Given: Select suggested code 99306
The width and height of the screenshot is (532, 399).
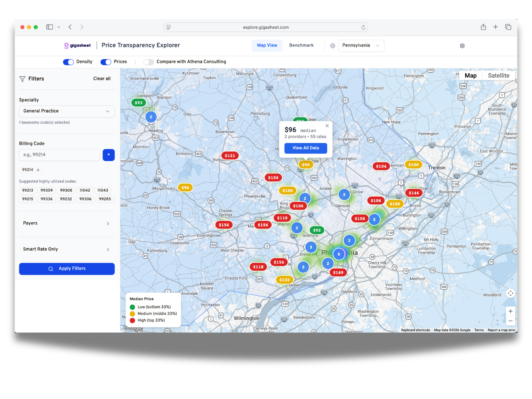Looking at the screenshot, I should tap(85, 199).
